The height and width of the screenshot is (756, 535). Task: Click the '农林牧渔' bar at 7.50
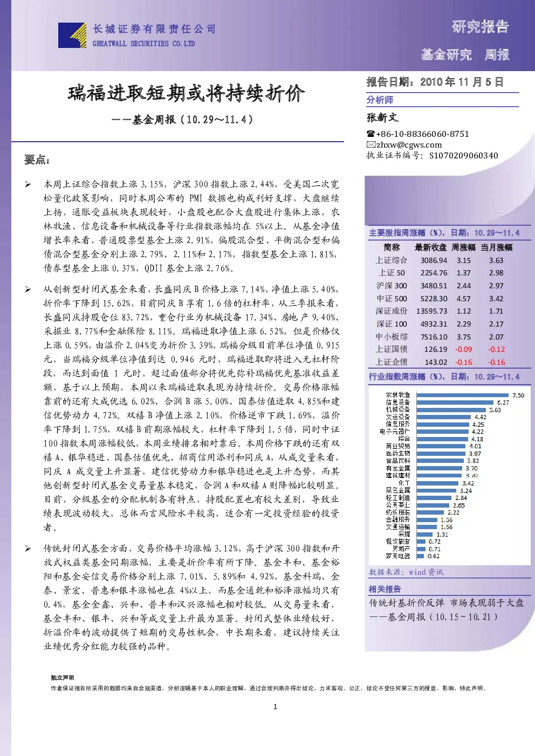[463, 395]
